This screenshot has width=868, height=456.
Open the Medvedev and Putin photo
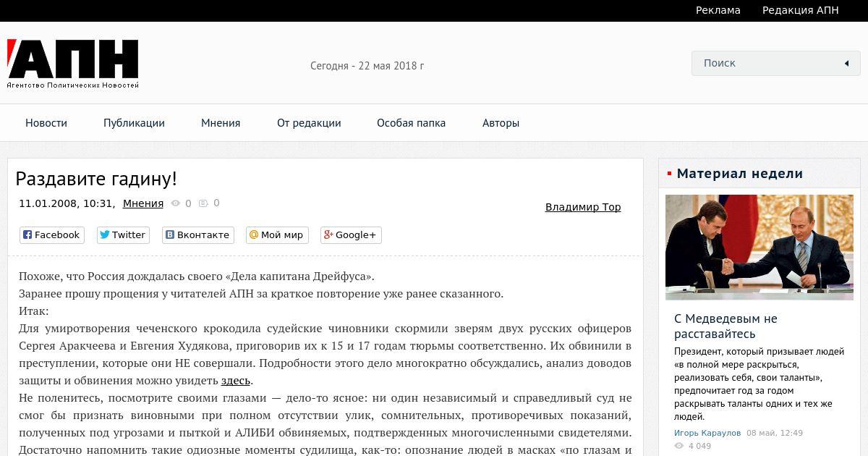click(x=759, y=248)
